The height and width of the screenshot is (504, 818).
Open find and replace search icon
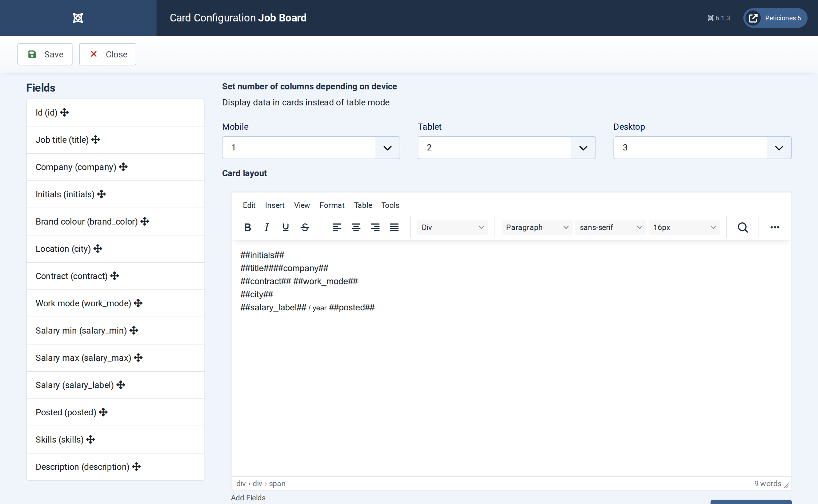click(x=743, y=227)
